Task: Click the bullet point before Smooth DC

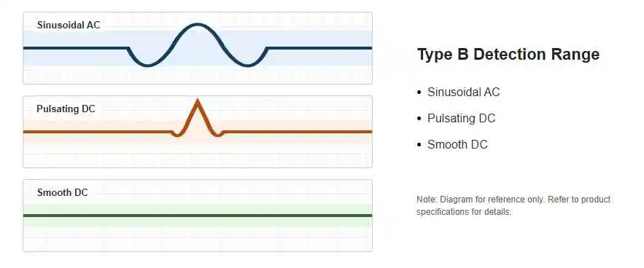Action: pyautogui.click(x=419, y=145)
